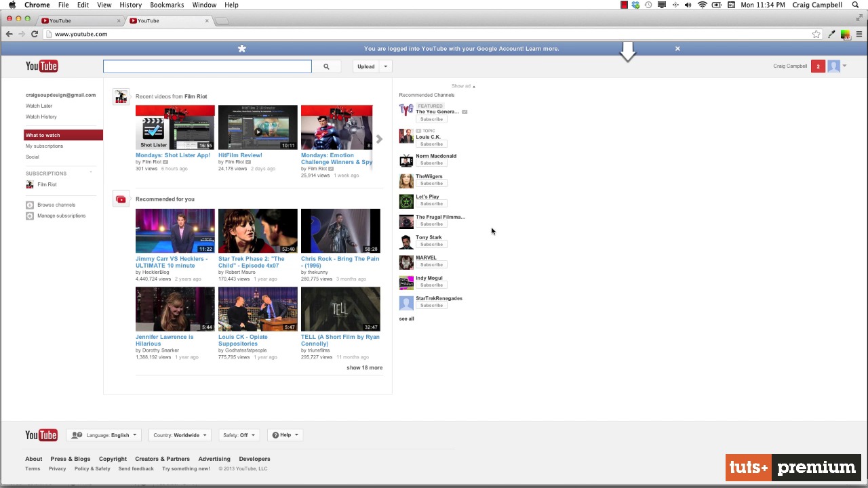Screen dimensions: 868x488
Task: Click Learn more in the banner
Action: point(542,49)
